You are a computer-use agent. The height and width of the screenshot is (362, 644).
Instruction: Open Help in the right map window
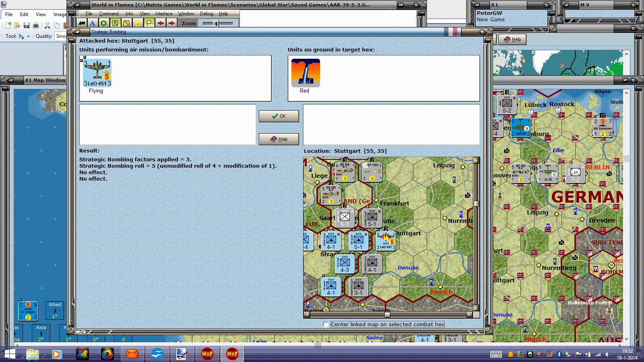point(512,39)
